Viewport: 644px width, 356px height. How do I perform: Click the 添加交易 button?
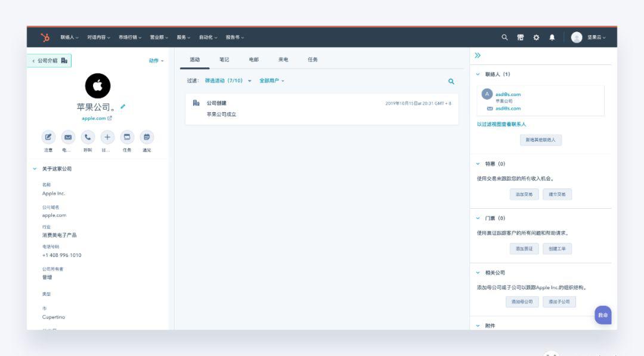[524, 194]
